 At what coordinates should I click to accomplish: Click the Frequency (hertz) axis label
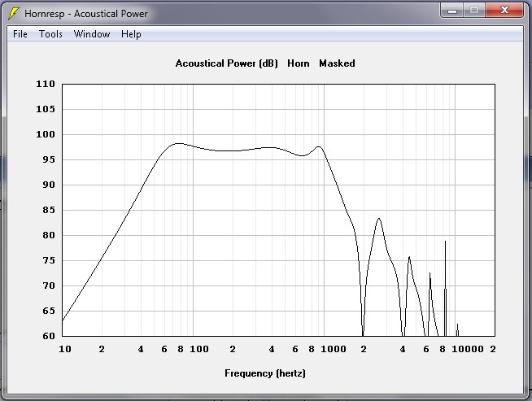click(x=265, y=373)
